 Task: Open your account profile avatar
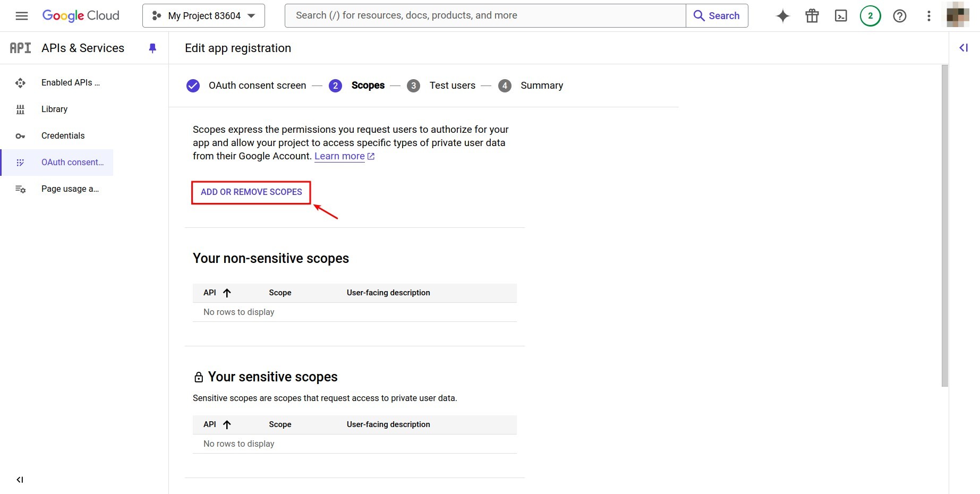click(958, 15)
